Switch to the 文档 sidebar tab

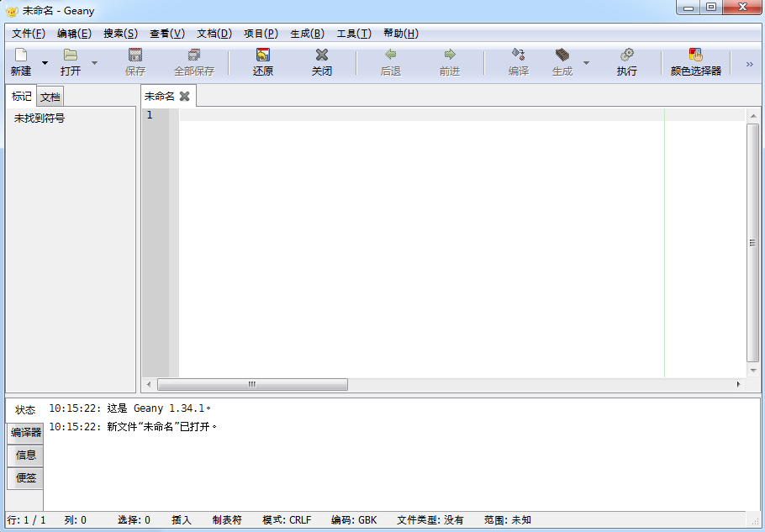tap(50, 97)
